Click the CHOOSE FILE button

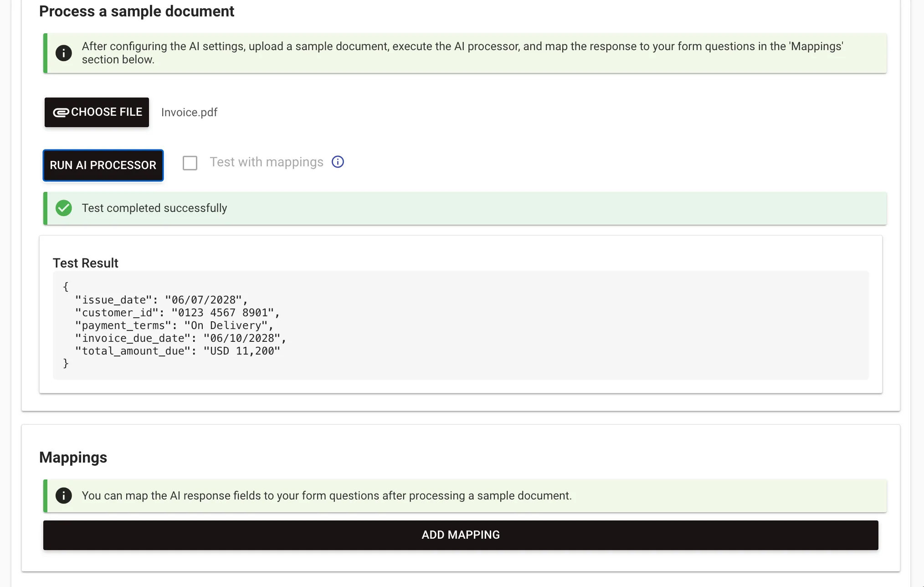(97, 112)
